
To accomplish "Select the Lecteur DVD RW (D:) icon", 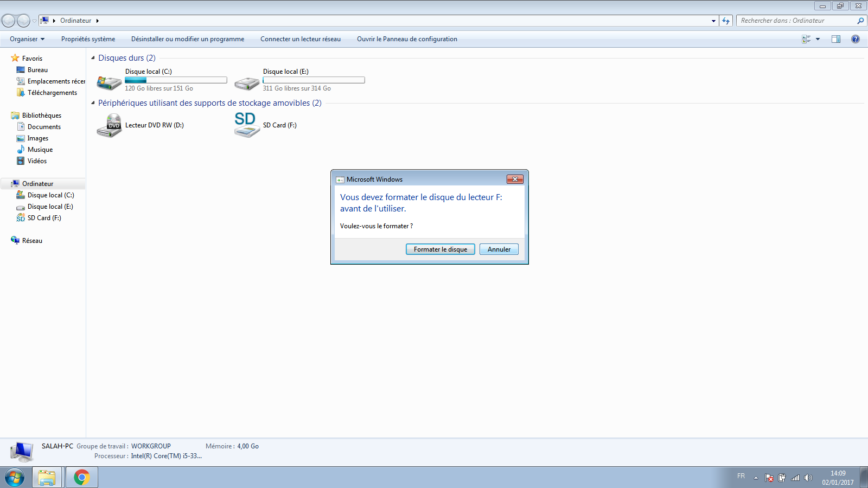I will [x=109, y=125].
